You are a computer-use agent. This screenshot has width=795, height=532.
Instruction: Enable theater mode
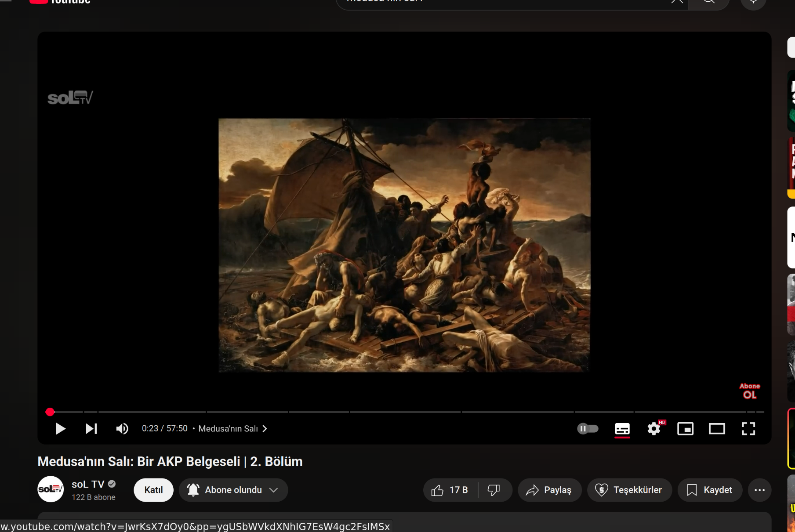[717, 429]
